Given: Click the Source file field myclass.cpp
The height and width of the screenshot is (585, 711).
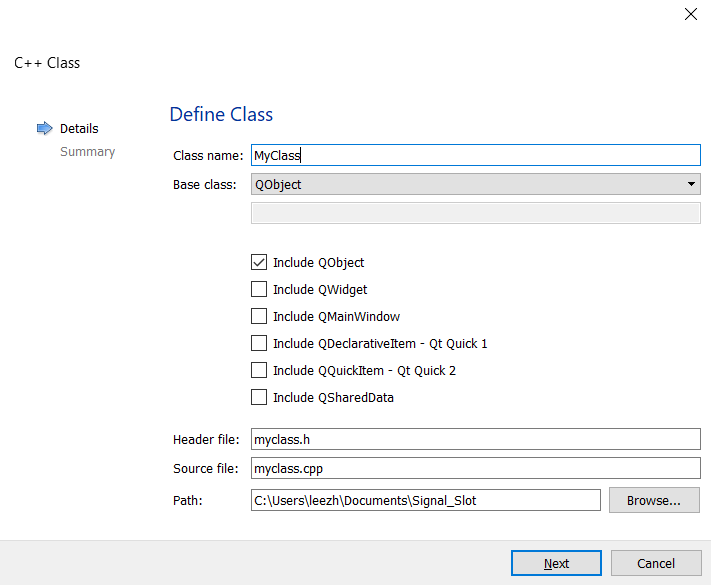Looking at the screenshot, I should [x=475, y=469].
